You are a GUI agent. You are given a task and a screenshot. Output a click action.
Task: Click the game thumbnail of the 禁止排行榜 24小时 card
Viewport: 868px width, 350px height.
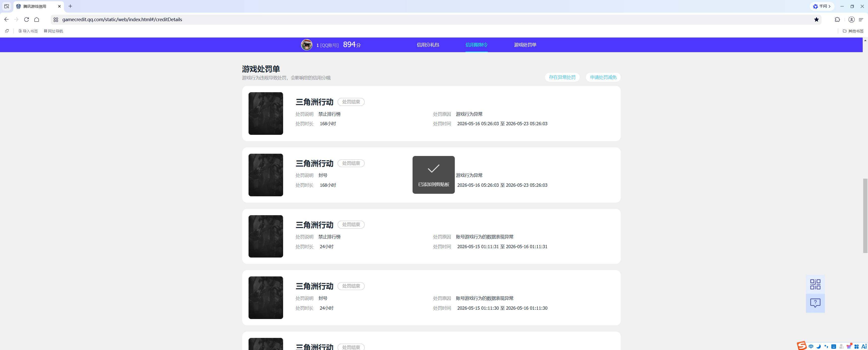click(265, 236)
